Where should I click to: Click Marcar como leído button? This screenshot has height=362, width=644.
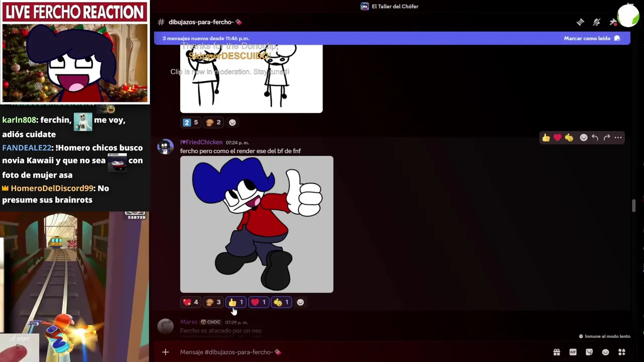coord(592,38)
